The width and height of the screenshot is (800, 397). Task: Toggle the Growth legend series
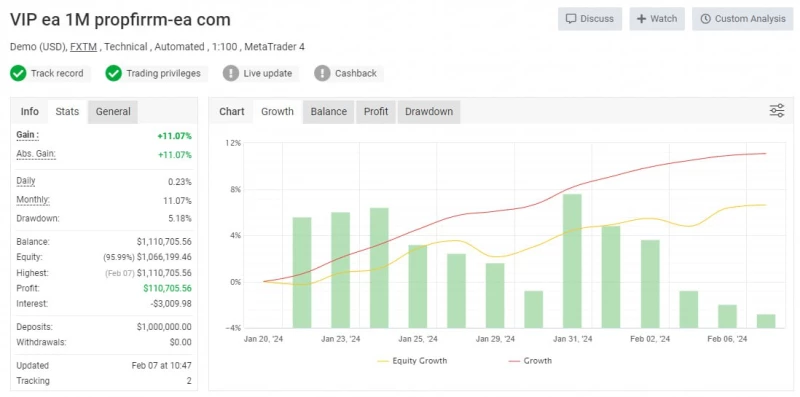(530, 361)
